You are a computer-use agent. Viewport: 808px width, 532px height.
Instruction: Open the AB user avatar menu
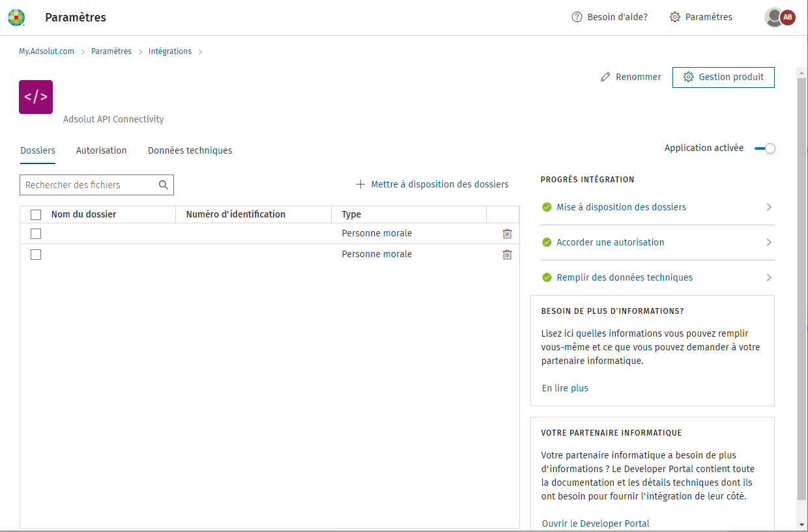[788, 18]
